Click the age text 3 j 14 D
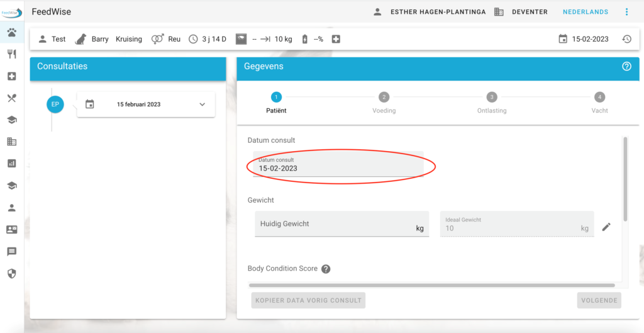The height and width of the screenshot is (333, 644). [214, 40]
